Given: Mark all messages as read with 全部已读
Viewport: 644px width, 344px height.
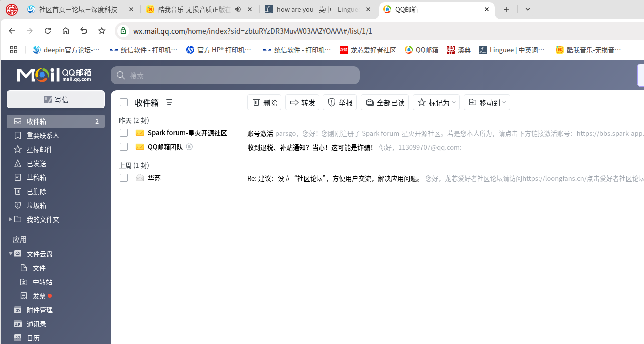Looking at the screenshot, I should 384,102.
